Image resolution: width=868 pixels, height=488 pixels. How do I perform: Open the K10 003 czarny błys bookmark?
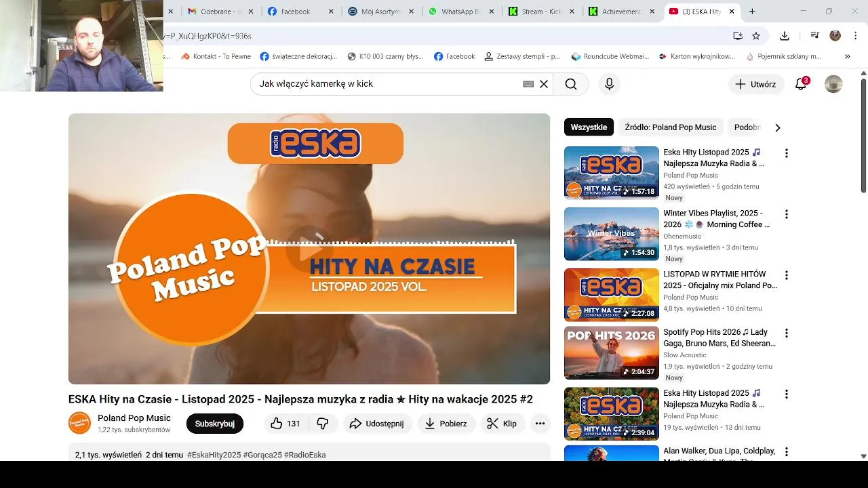click(x=385, y=56)
